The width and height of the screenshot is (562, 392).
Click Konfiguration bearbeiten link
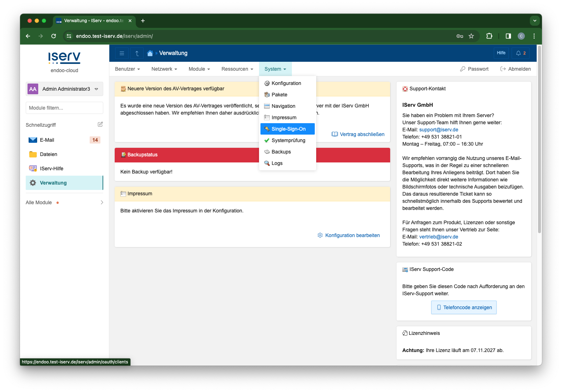click(349, 235)
